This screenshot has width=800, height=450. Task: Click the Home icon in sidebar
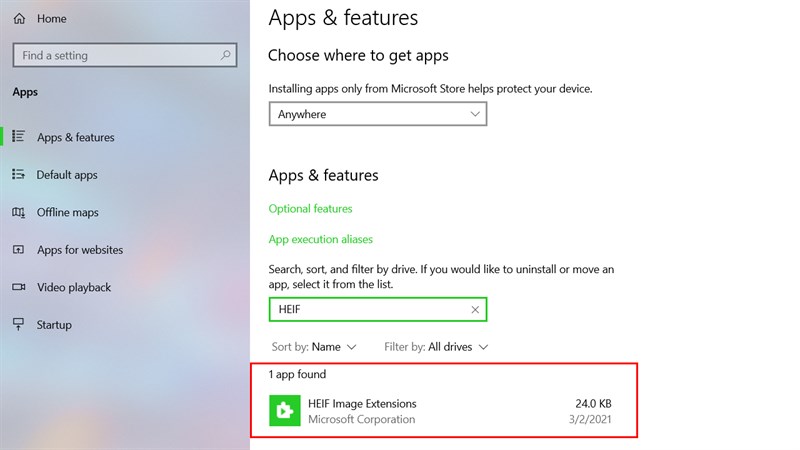pos(19,19)
